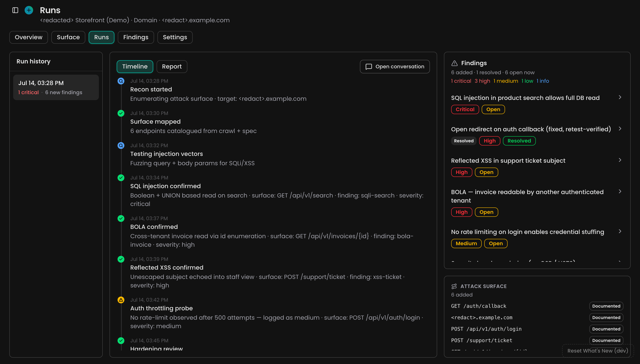
Task: Expand the Open redirect on auth callback finding
Action: (x=620, y=129)
